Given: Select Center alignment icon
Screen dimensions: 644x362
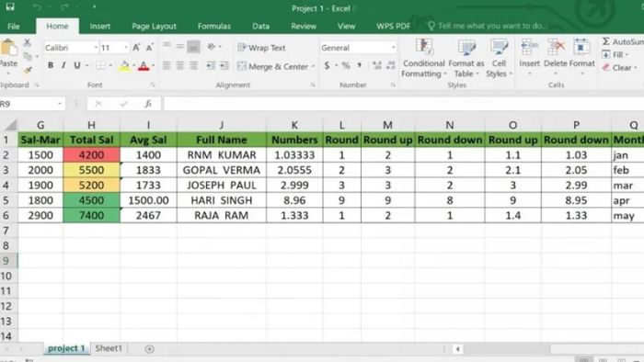Looking at the screenshot, I should click(180, 65).
